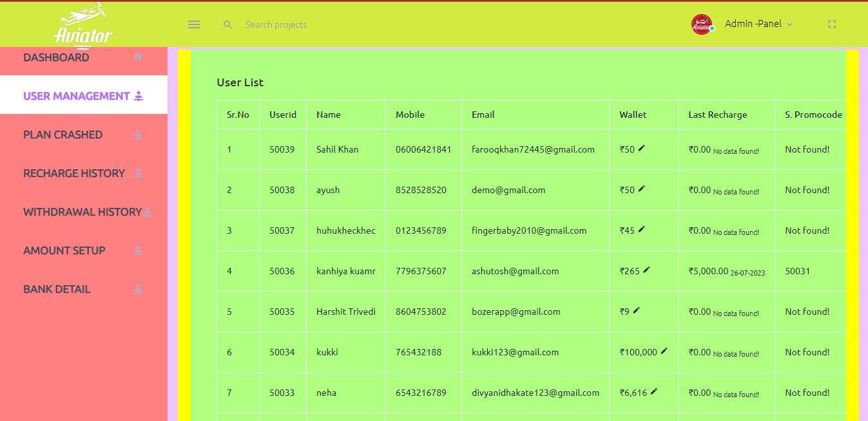The image size is (868, 421).
Task: Open Plan Crashed section
Action: pyautogui.click(x=63, y=135)
